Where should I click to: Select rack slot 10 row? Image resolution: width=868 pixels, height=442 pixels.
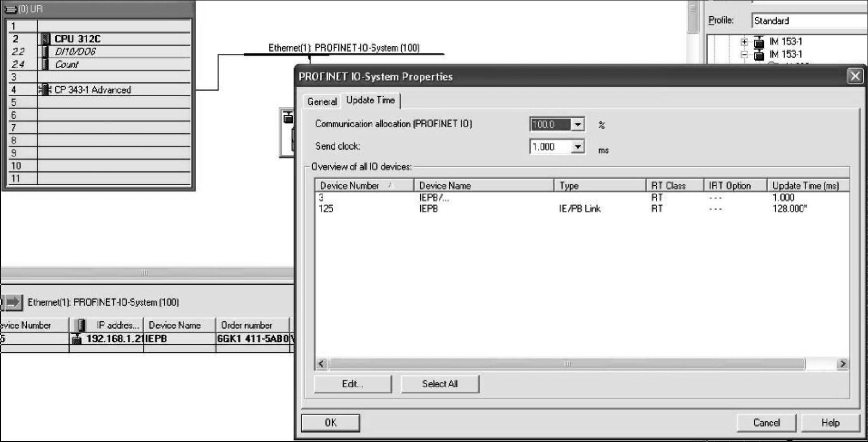click(99, 166)
